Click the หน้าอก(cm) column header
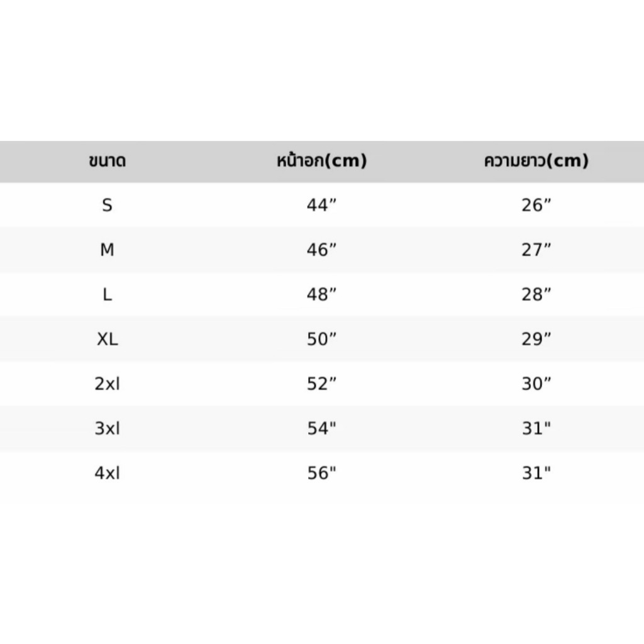Screen dimensions: 644x644 pos(321,161)
